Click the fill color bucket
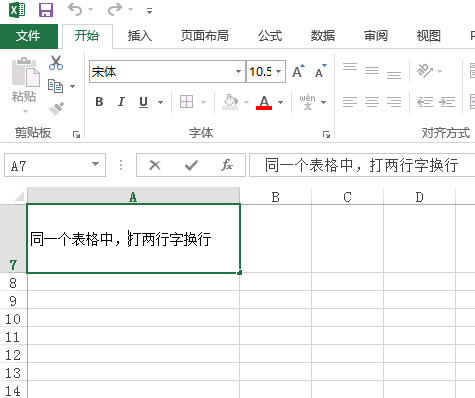Image resolution: width=475 pixels, height=398 pixels. pyautogui.click(x=230, y=102)
